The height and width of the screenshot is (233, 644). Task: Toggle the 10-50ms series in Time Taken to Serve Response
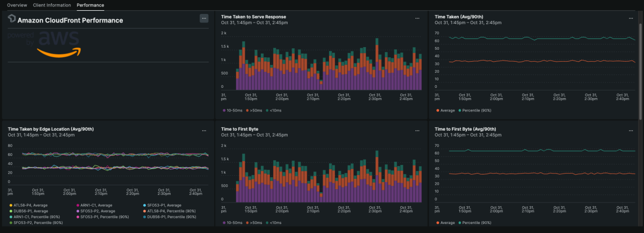click(x=235, y=110)
